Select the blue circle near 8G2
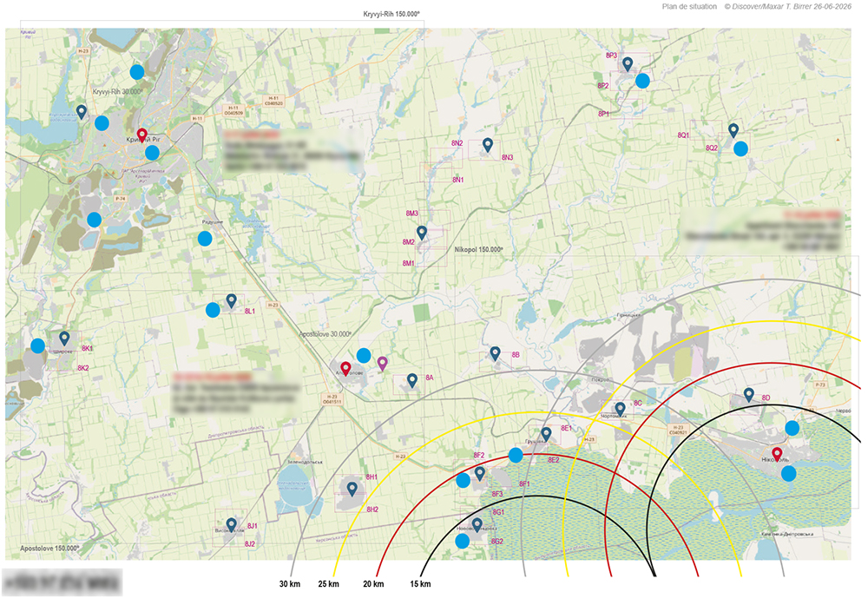 pos(463,541)
